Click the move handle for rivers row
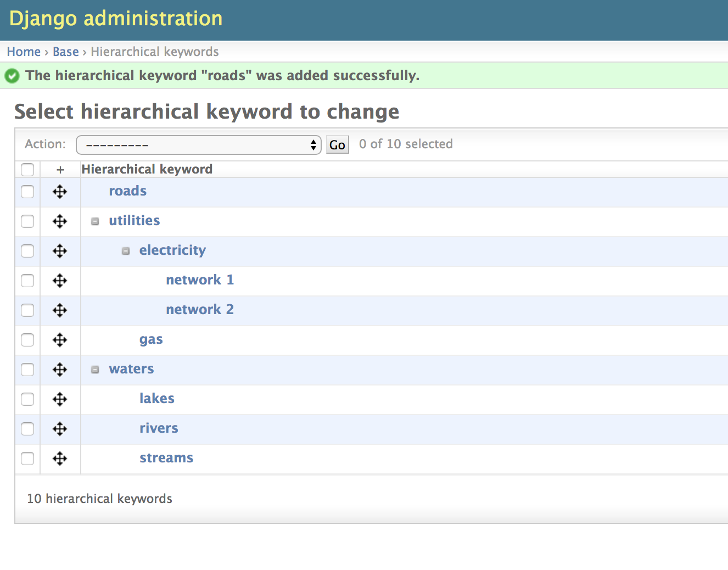Viewport: 728px width, 570px height. 60,429
